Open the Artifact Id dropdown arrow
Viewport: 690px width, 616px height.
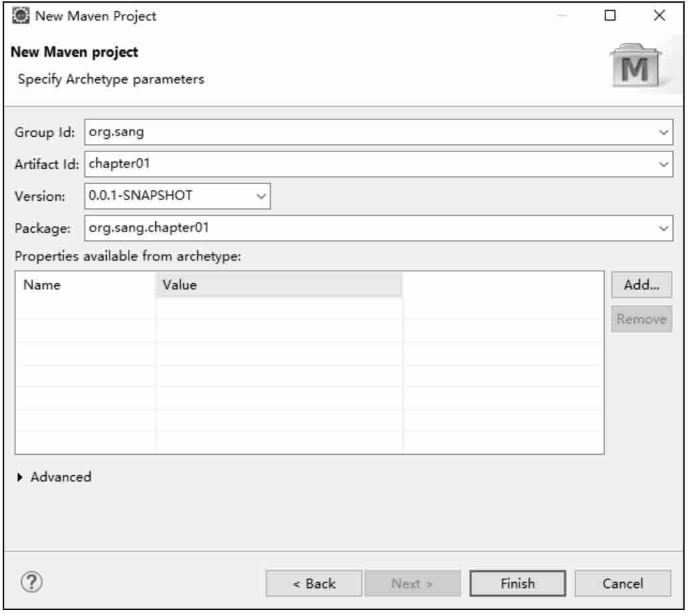[x=665, y=165]
